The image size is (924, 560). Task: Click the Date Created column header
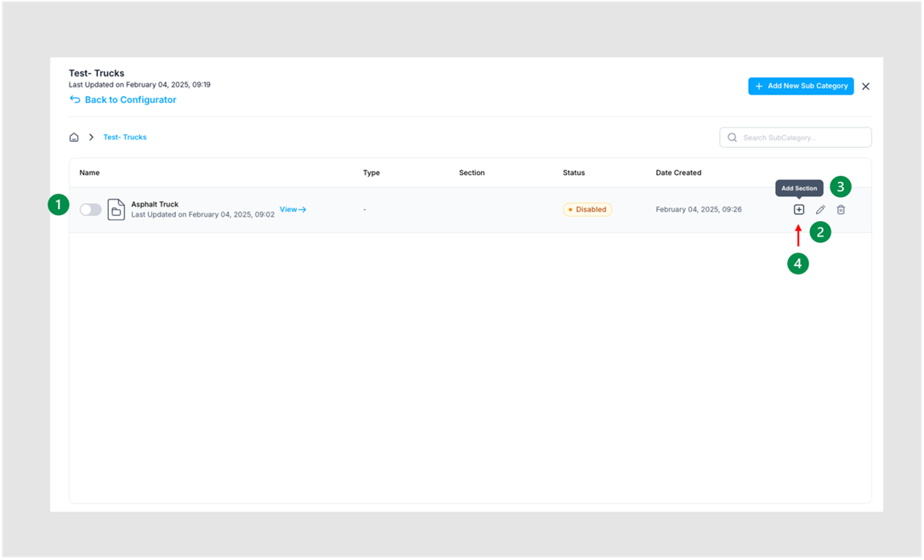(x=678, y=173)
